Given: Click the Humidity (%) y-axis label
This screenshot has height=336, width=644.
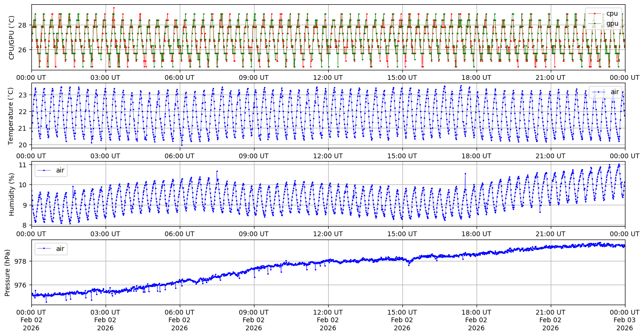Looking at the screenshot, I should pos(11,194).
